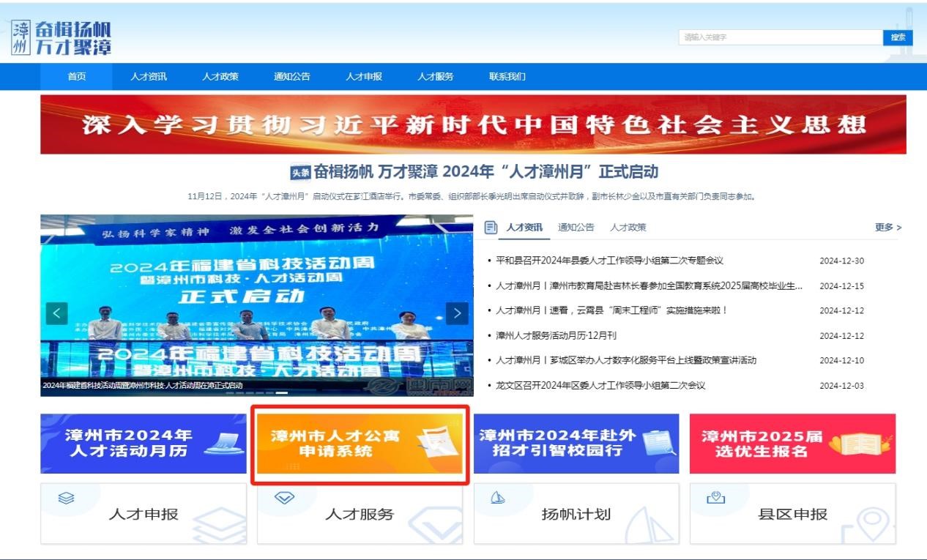The height and width of the screenshot is (560, 927).
Task: Click 更多 > link in news panel
Action: pos(888,228)
